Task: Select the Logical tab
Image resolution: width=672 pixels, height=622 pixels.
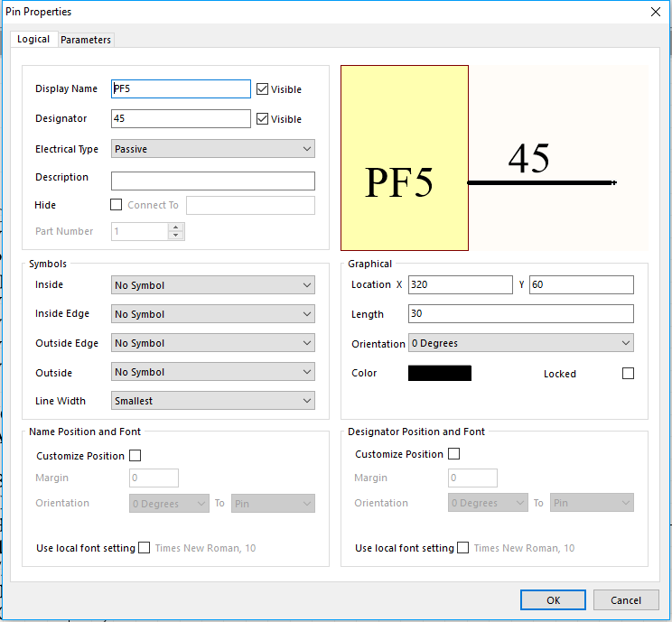Action: pos(33,40)
